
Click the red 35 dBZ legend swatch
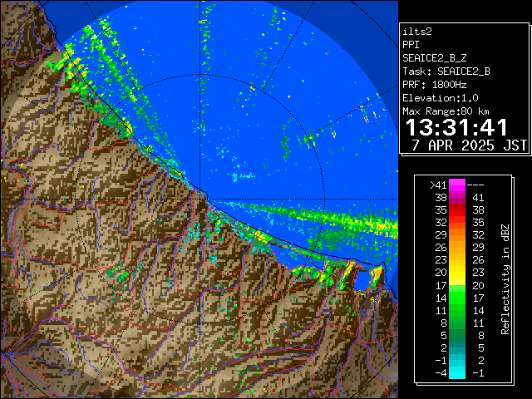pyautogui.click(x=457, y=210)
